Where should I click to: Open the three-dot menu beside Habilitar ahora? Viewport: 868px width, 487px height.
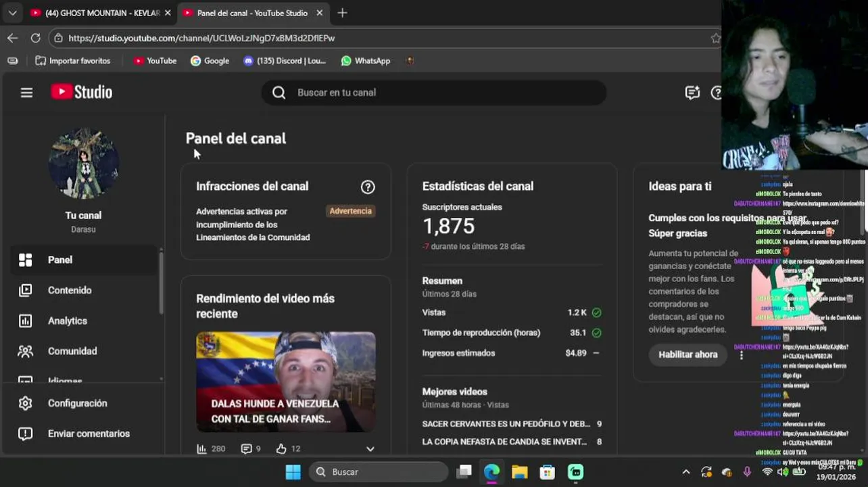coord(741,354)
